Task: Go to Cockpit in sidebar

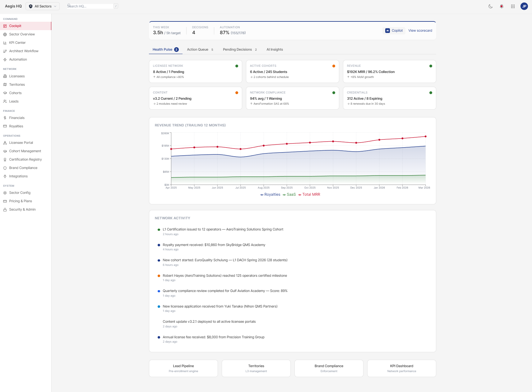Action: click(x=25, y=26)
